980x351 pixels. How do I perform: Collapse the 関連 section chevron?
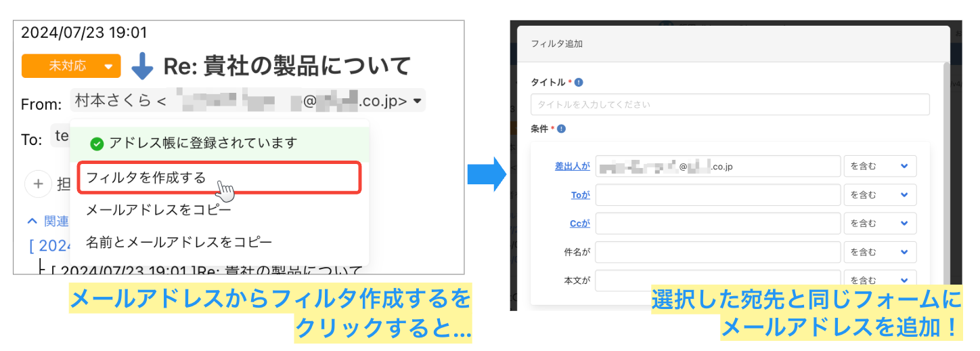coord(32,221)
